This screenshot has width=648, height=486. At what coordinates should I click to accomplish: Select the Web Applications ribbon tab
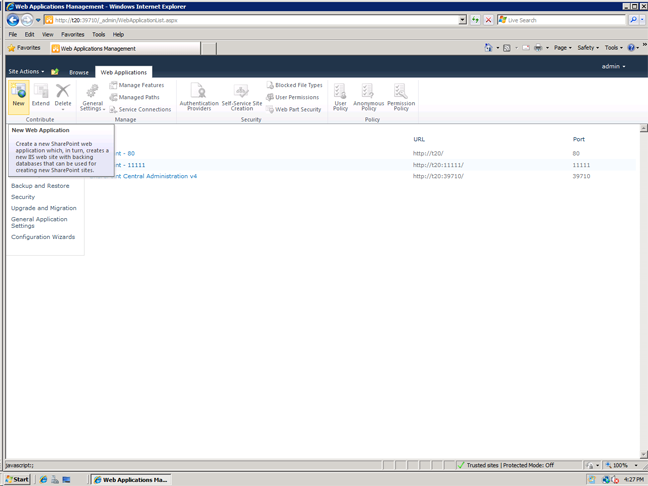click(x=124, y=72)
